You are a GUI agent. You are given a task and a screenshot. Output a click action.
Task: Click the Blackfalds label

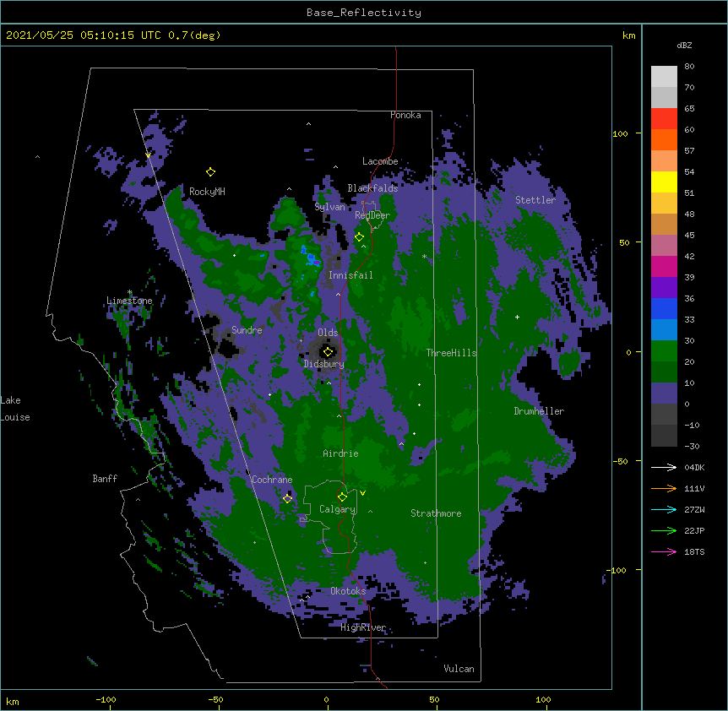click(372, 188)
